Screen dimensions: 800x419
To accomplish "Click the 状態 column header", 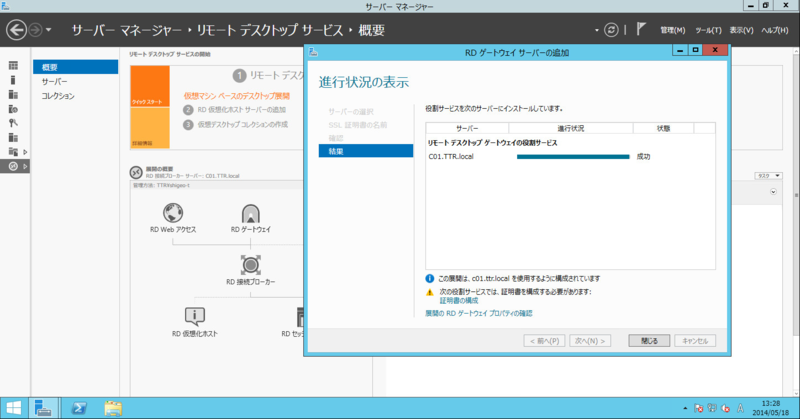I will [663, 128].
